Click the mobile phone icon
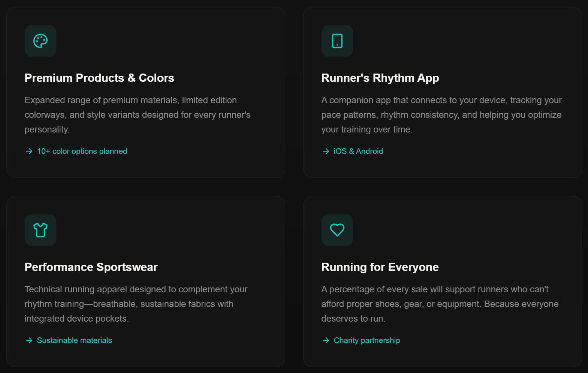Image resolution: width=588 pixels, height=373 pixels. [337, 41]
